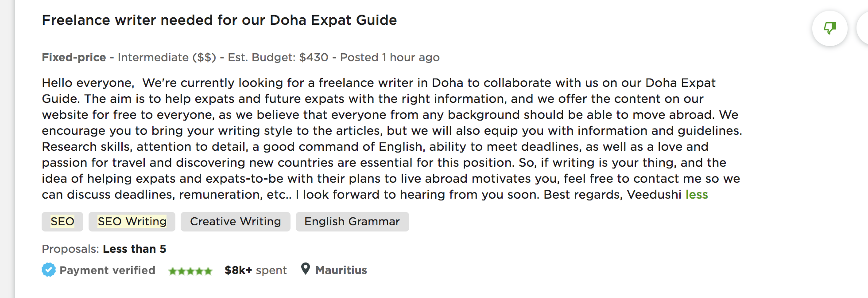Choose the English Grammar skill tag
Screen dimensions: 868x298
click(352, 222)
